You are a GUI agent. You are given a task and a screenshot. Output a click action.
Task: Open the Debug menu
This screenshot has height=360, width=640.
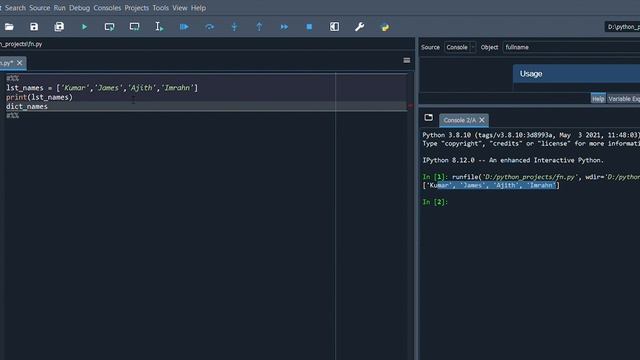79,8
